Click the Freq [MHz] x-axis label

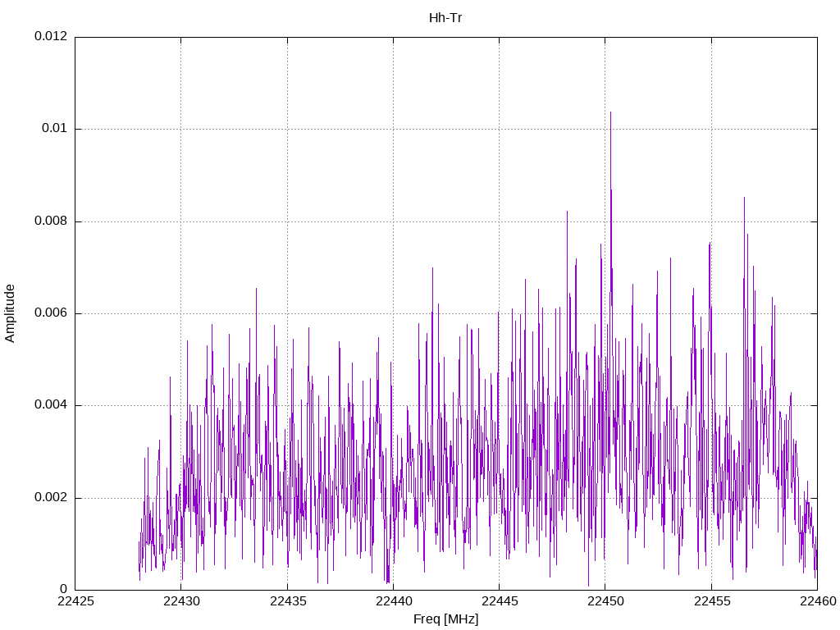(x=445, y=619)
